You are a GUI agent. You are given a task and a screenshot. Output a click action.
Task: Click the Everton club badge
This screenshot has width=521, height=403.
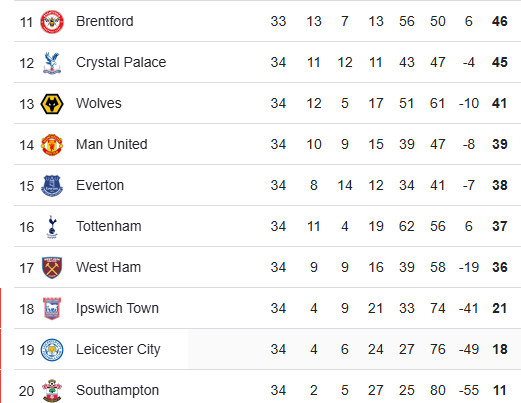(x=52, y=186)
